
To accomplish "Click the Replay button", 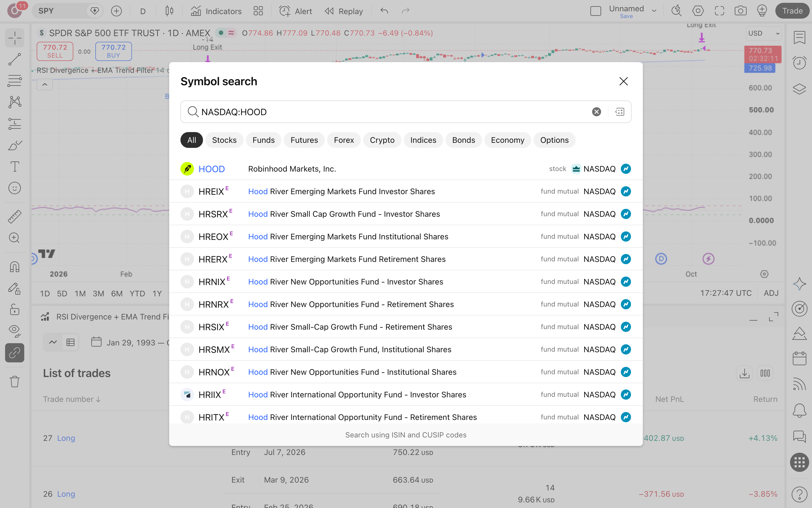I will (x=344, y=11).
